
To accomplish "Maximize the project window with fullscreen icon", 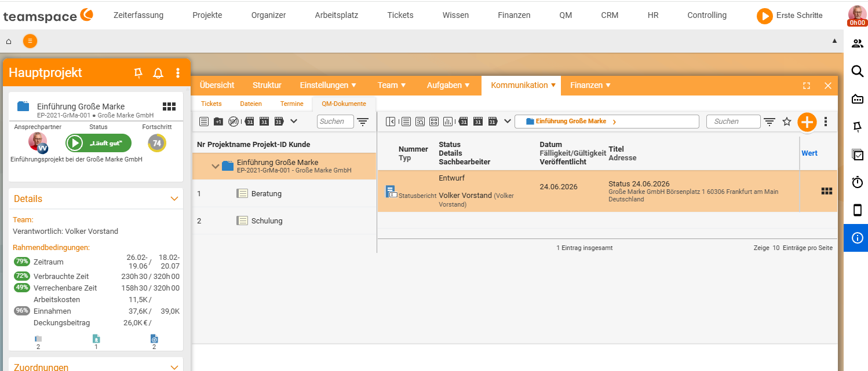I will pos(807,86).
